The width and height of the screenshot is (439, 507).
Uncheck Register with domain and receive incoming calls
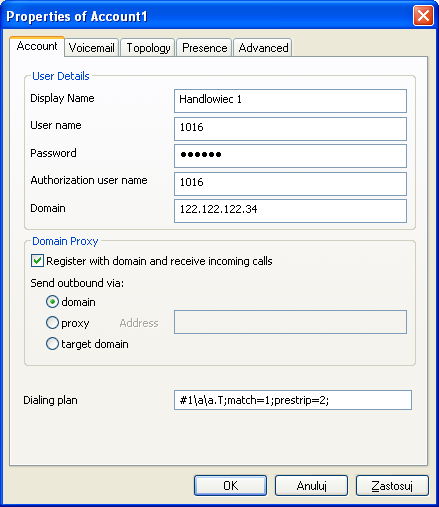tap(37, 261)
